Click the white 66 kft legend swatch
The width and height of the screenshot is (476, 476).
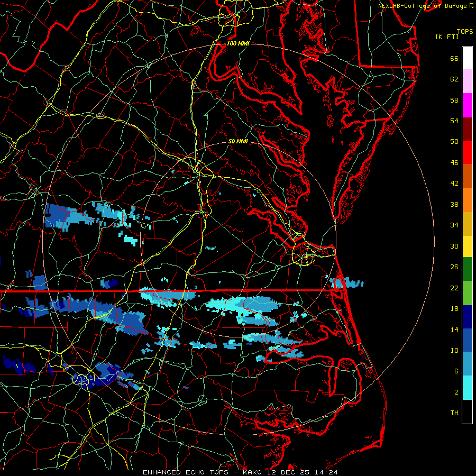[467, 58]
